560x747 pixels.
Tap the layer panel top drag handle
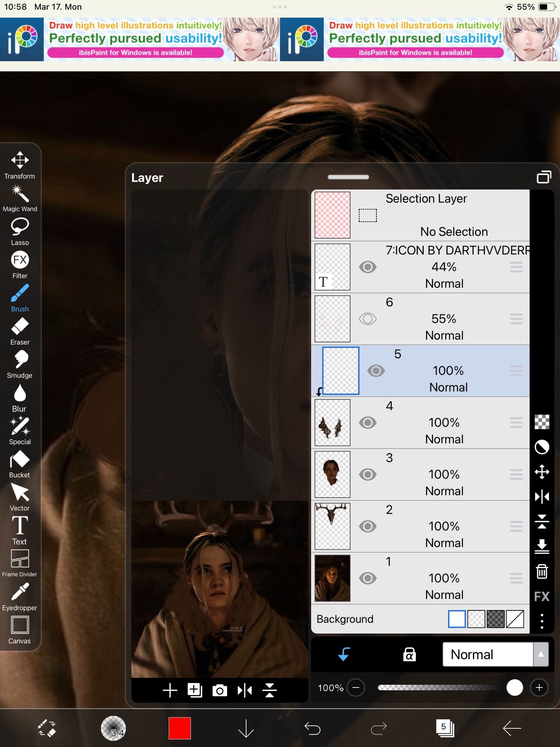pyautogui.click(x=348, y=177)
